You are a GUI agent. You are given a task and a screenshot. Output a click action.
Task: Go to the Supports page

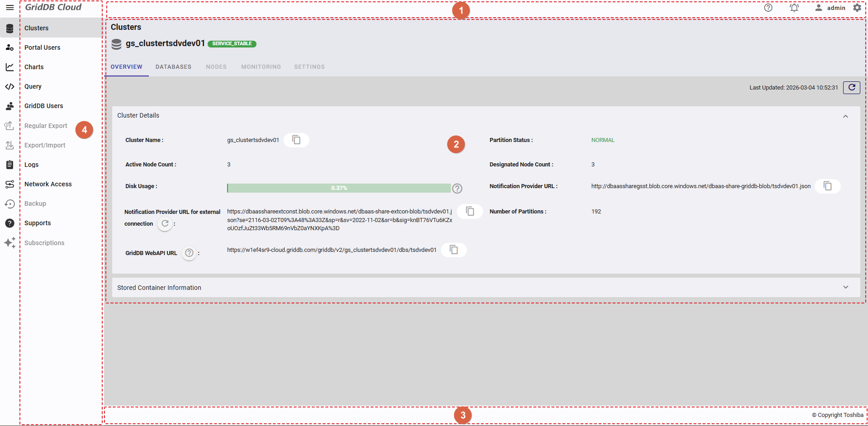38,223
